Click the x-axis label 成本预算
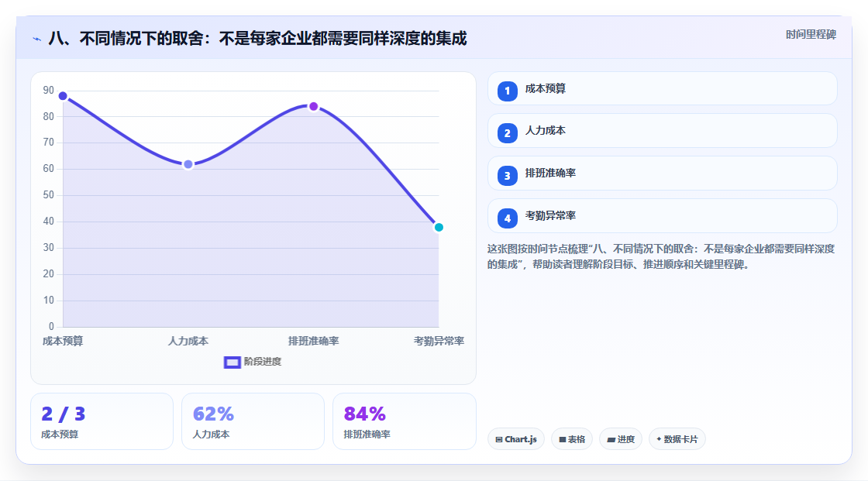This screenshot has width=868, height=481. [63, 341]
